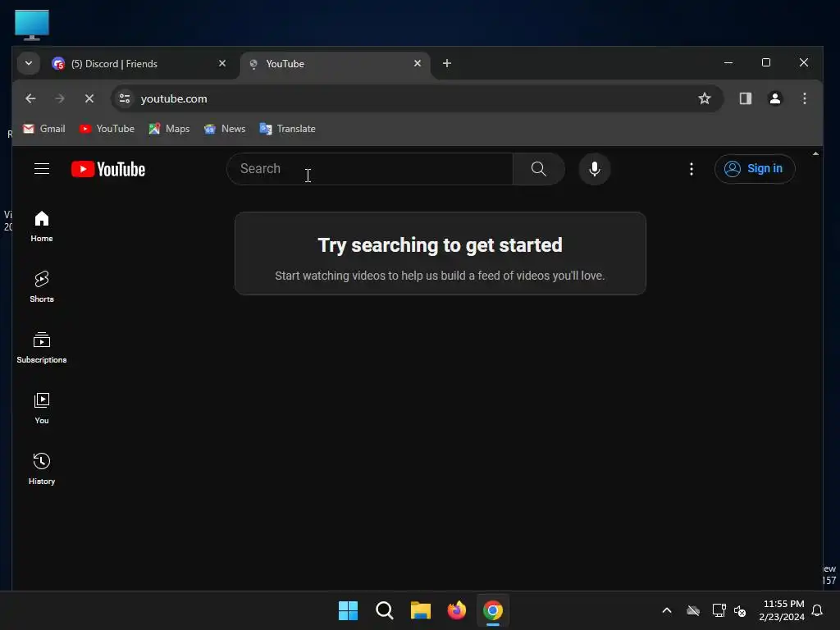Viewport: 840px width, 630px height.
Task: Open Shorts in the sidebar
Action: pos(42,286)
